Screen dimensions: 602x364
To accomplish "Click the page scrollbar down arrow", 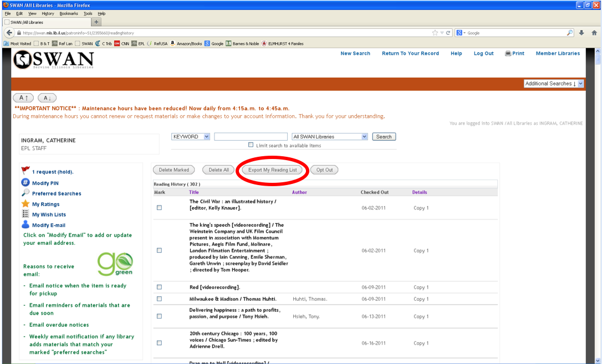I will coord(598,361).
